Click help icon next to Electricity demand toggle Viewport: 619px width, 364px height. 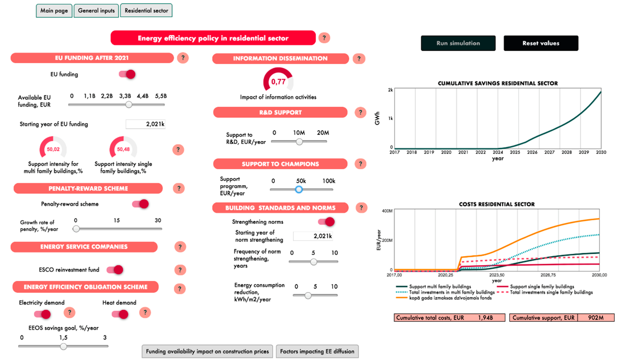[x=70, y=313]
